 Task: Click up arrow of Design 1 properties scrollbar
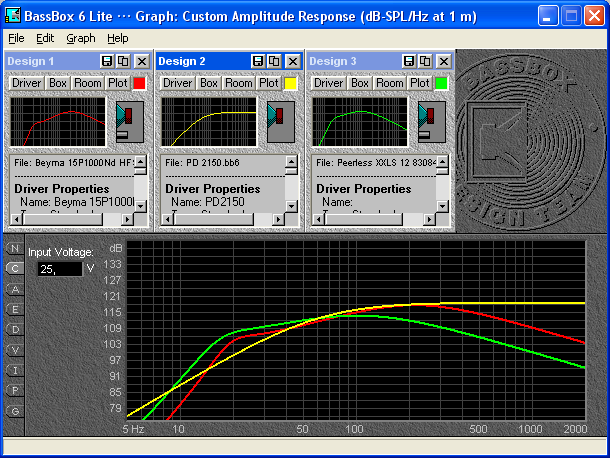tap(140, 161)
